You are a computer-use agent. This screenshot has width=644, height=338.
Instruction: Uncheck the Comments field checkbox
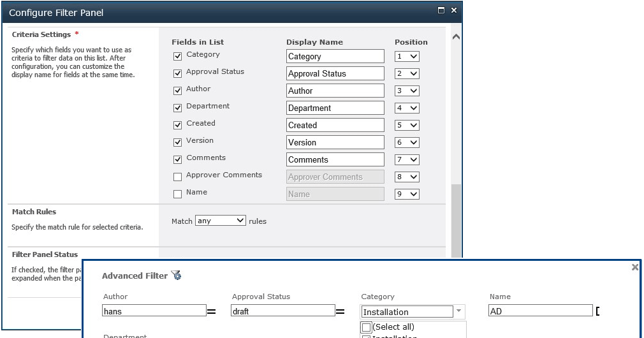pos(177,160)
